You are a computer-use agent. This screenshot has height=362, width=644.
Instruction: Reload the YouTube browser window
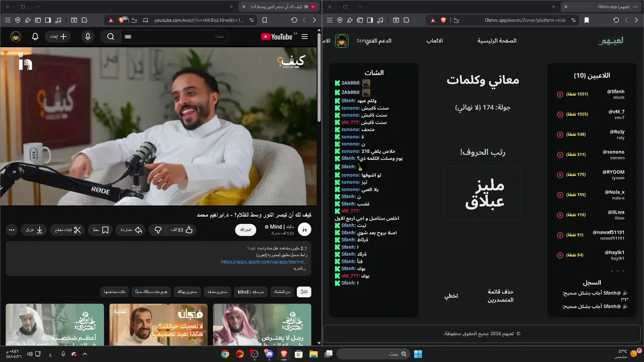(x=294, y=20)
